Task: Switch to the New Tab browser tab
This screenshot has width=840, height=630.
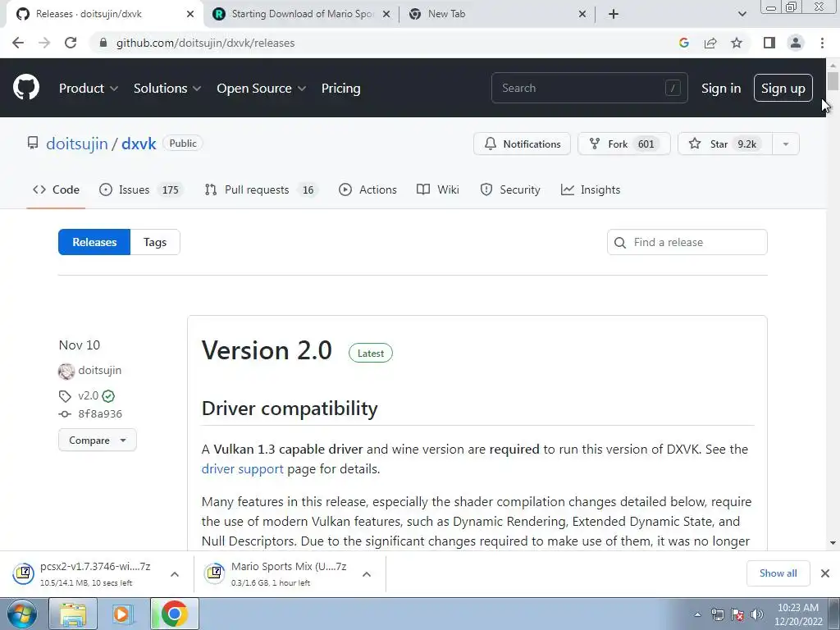Action: pyautogui.click(x=498, y=14)
